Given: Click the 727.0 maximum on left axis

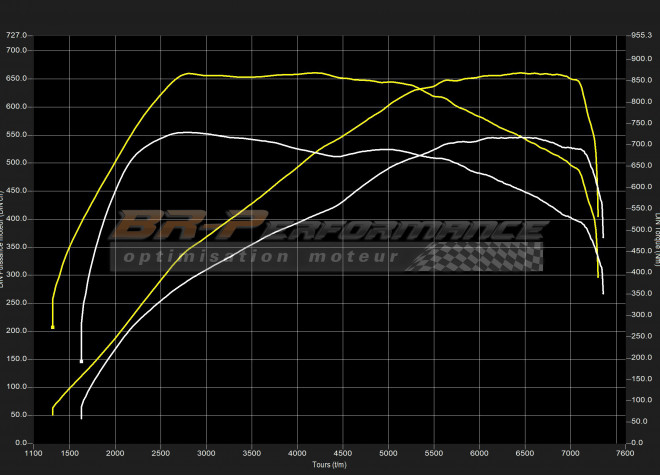Looking at the screenshot, I should pos(18,35).
